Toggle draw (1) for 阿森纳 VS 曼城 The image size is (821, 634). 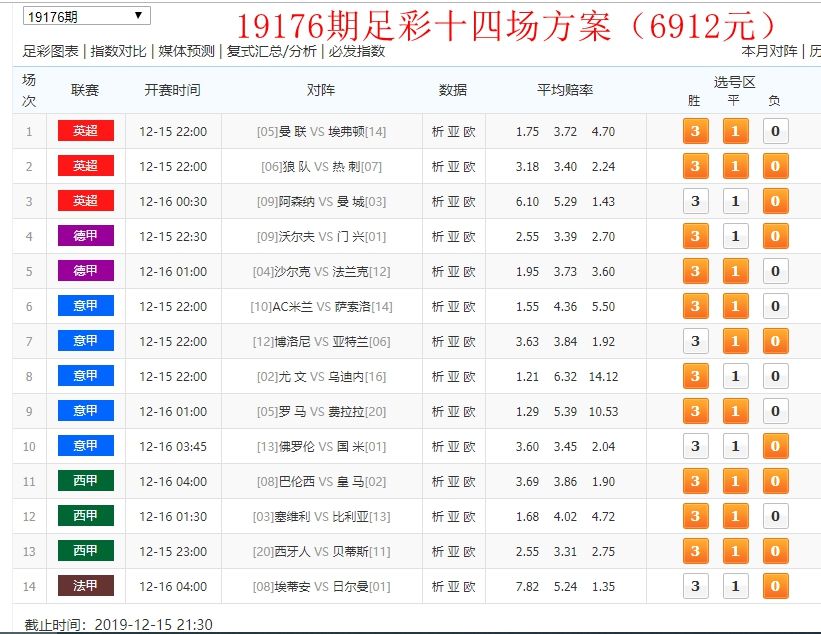(x=735, y=201)
